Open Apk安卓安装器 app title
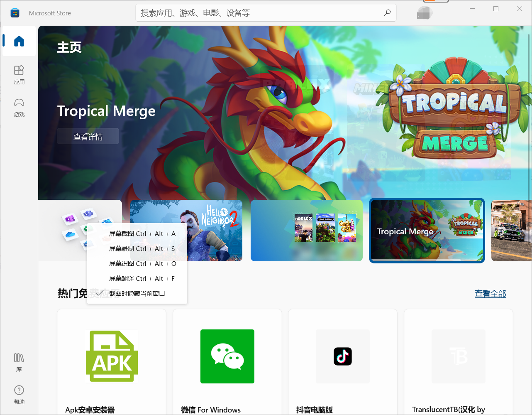Screen dimensions: 532x415 tap(90, 410)
